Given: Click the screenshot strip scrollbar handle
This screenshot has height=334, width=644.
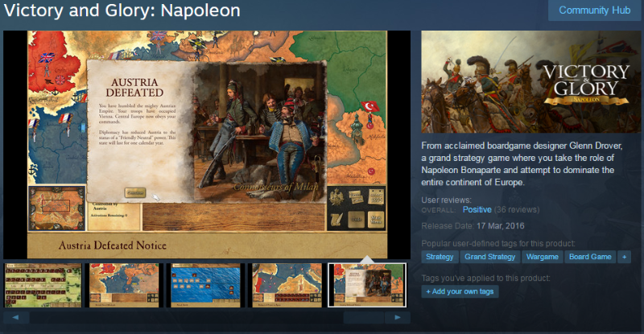Looking at the screenshot, I should click(364, 318).
